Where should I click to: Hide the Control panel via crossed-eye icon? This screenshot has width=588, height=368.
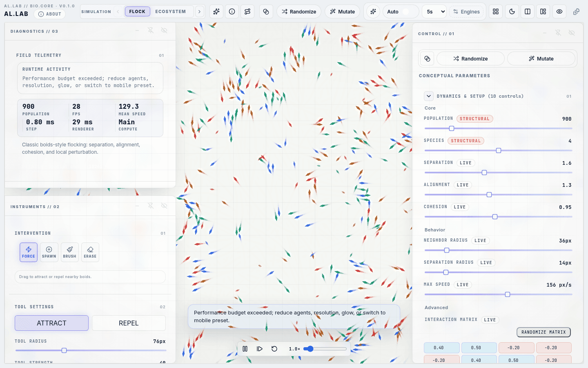pyautogui.click(x=572, y=33)
